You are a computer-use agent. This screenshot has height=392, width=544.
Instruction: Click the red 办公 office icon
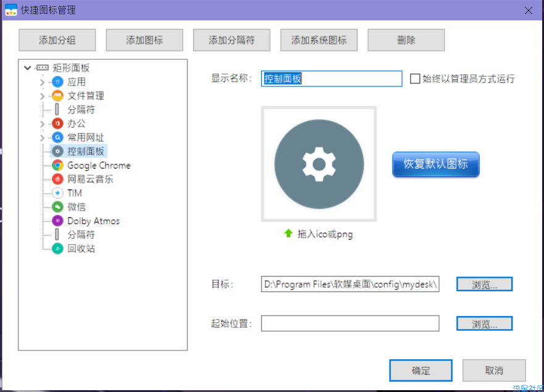coord(57,123)
